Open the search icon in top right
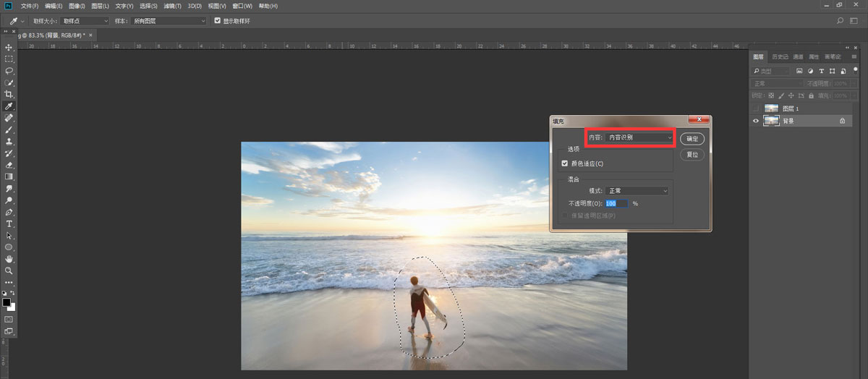 pyautogui.click(x=839, y=21)
